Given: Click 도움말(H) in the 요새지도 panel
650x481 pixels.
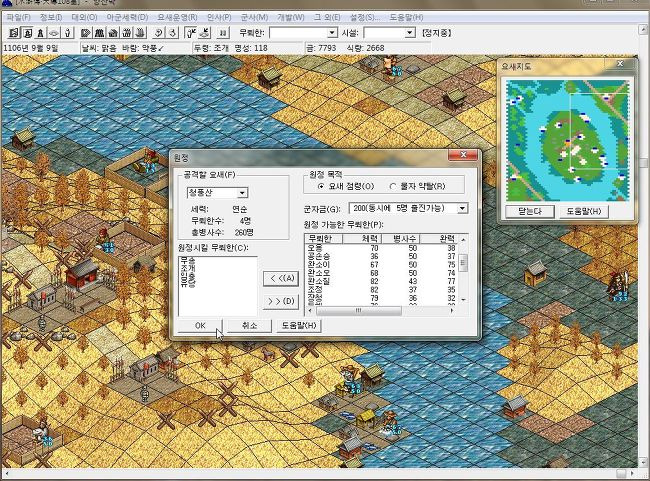Looking at the screenshot, I should pos(584,211).
